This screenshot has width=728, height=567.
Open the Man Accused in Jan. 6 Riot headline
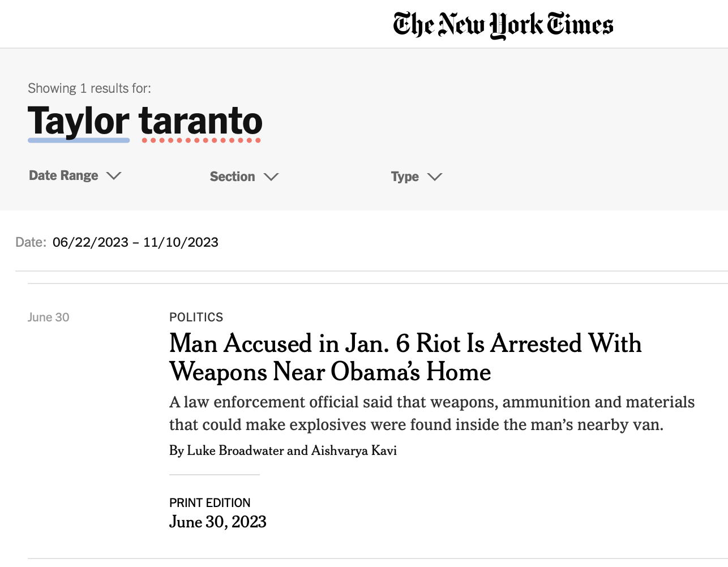click(405, 358)
